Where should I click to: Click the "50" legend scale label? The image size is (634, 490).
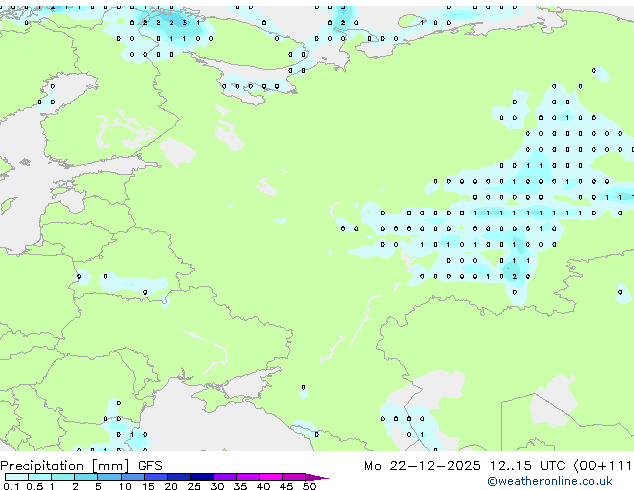[x=309, y=486]
